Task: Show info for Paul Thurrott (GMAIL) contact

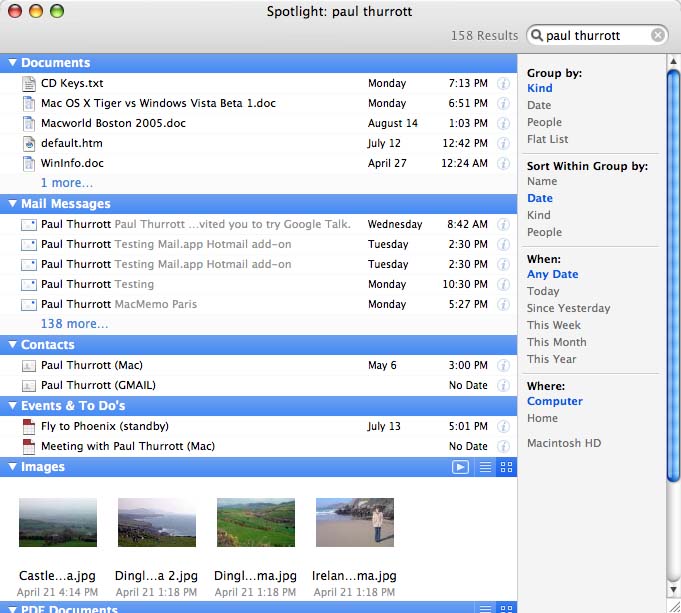Action: (x=503, y=385)
